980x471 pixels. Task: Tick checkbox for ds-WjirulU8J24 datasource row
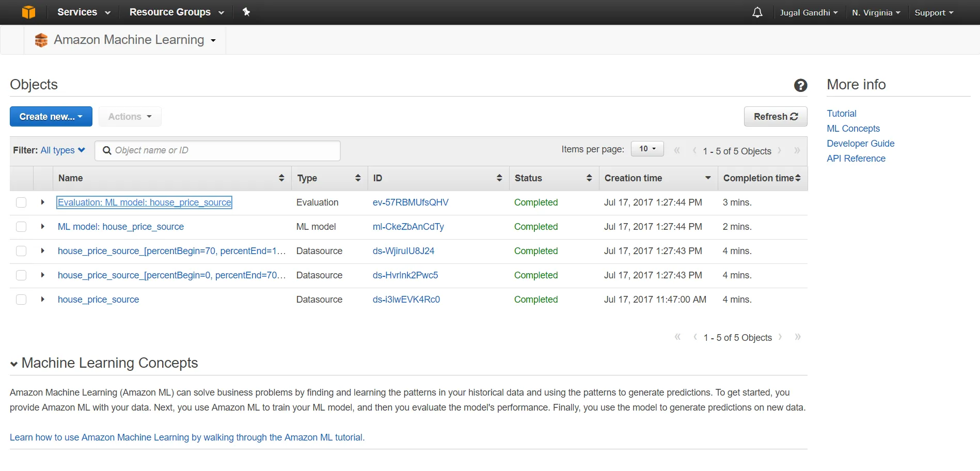[21, 251]
